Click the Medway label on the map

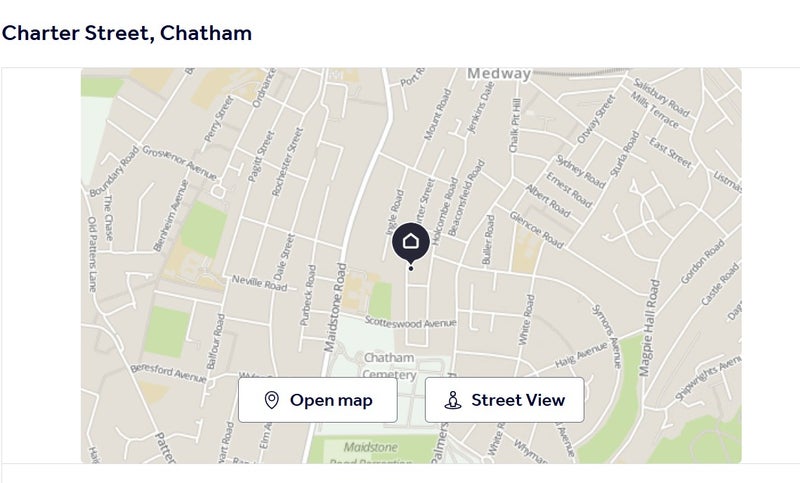click(499, 74)
